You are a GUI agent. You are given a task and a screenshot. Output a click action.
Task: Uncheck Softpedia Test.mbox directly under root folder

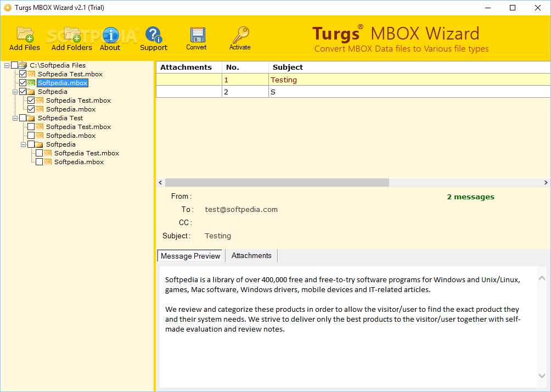point(23,74)
